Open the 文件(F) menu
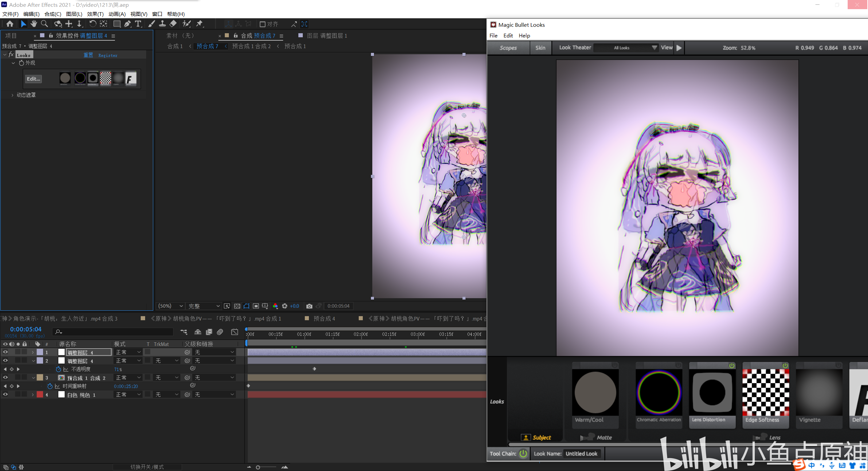 click(x=11, y=14)
